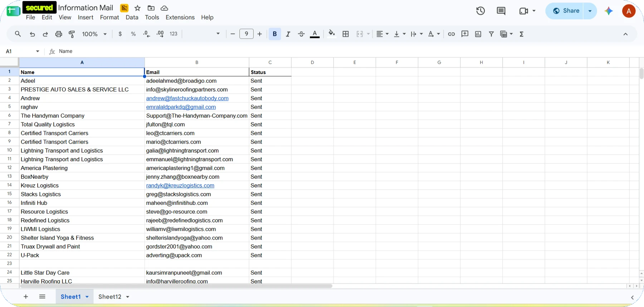The image size is (644, 307).
Task: Open functions sigma menu
Action: [x=522, y=34]
